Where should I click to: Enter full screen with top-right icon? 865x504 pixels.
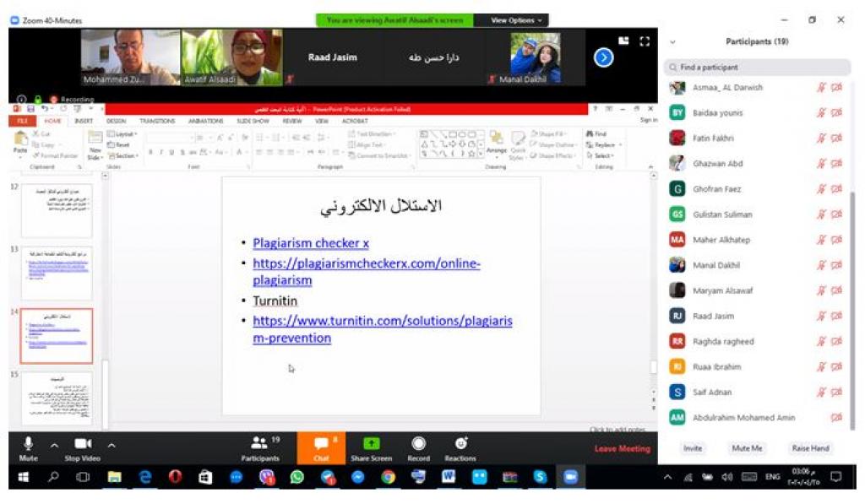click(x=645, y=41)
